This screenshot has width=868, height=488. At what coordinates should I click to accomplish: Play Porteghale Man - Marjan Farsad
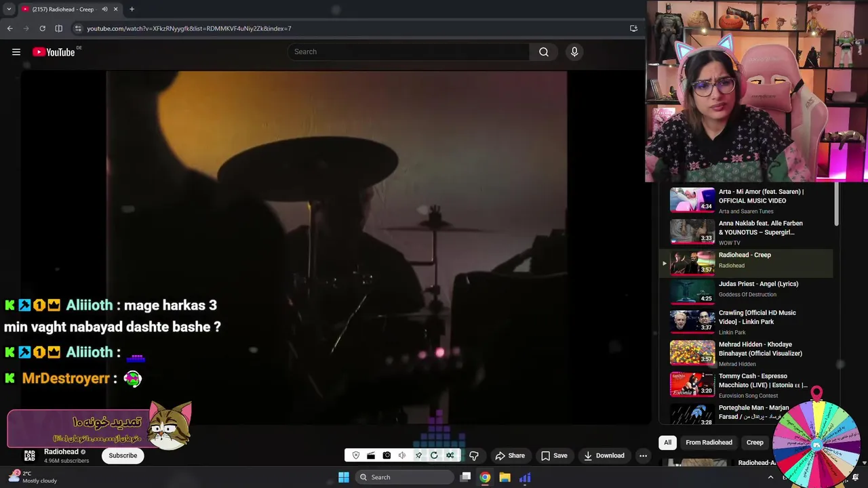pos(746,414)
